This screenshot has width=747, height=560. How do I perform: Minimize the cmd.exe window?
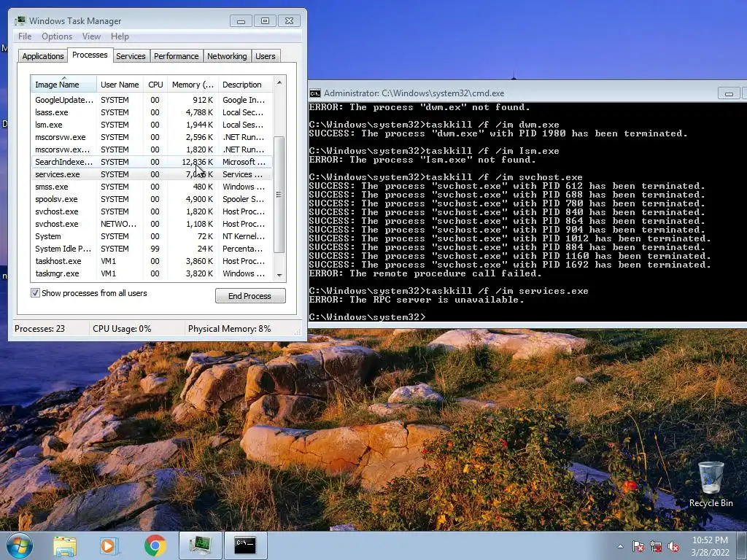tap(729, 93)
